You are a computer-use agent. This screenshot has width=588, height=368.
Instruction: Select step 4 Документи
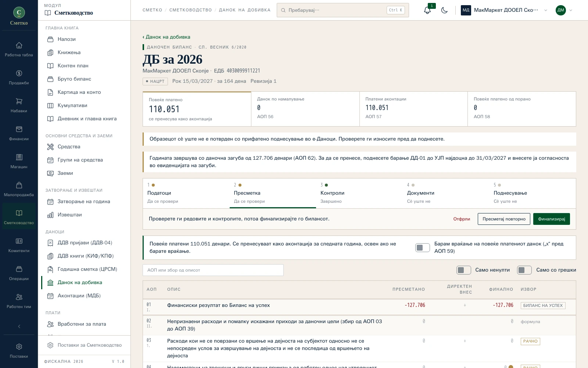pyautogui.click(x=446, y=193)
